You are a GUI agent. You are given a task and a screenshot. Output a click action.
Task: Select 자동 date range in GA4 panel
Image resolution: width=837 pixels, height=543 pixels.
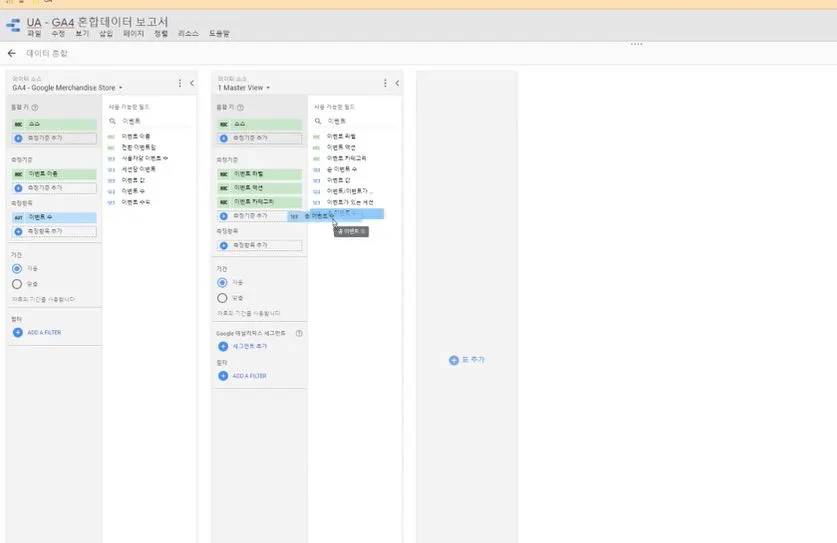tap(17, 269)
